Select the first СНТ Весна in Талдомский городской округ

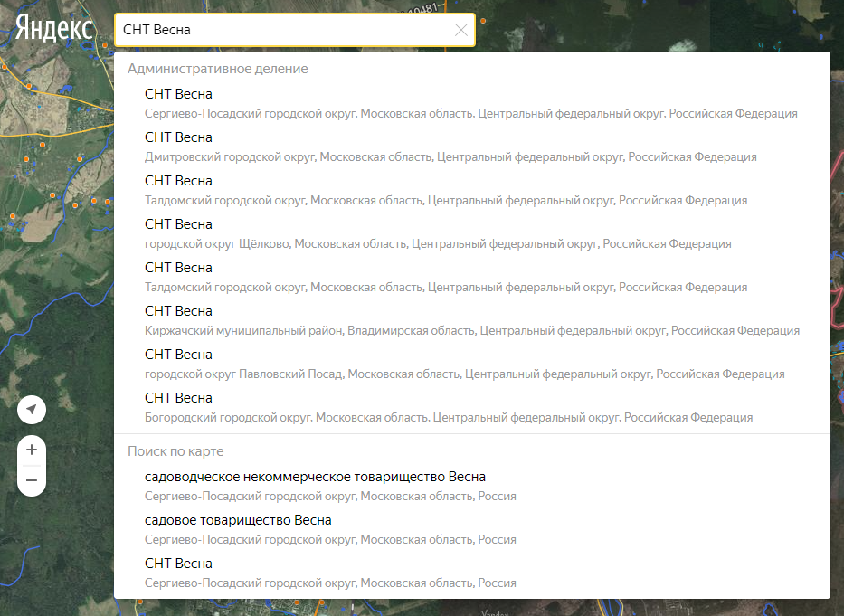point(471,191)
